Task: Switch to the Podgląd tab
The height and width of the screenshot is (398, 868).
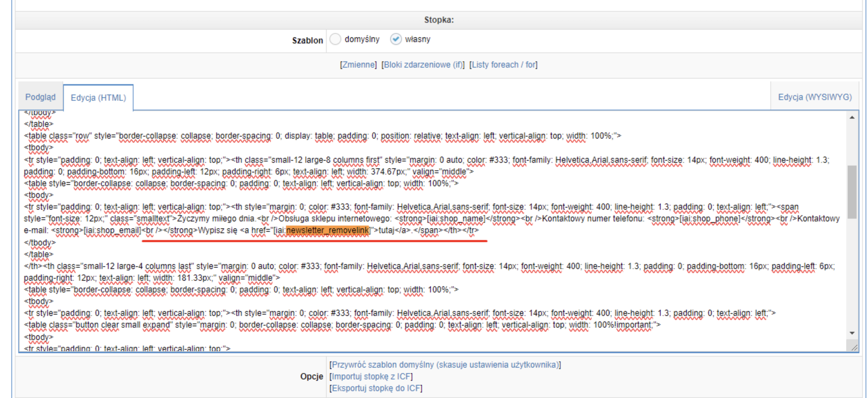Action: click(x=40, y=97)
